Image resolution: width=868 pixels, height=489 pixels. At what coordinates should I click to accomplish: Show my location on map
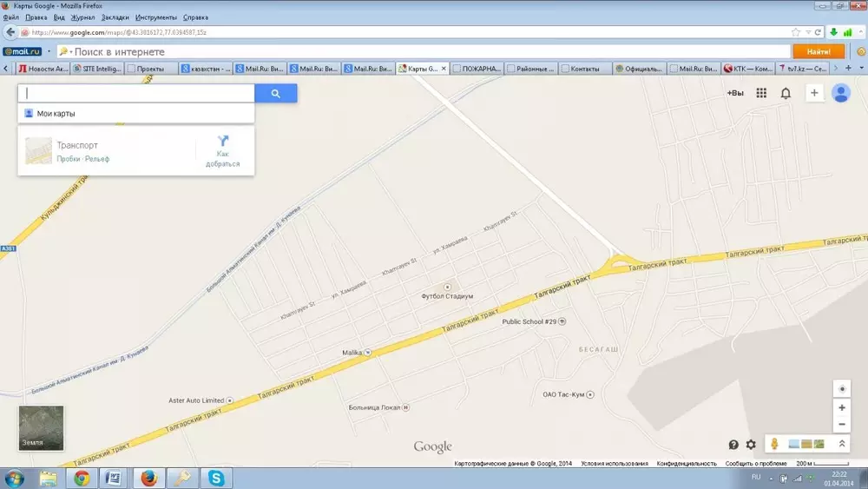[x=841, y=388]
